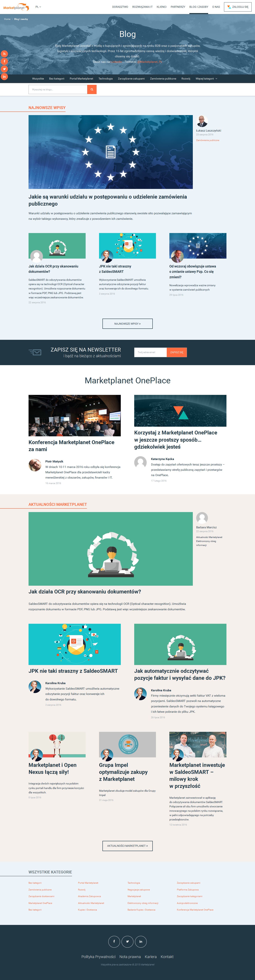This screenshot has height=980, width=255.
Task: Select the Bez kategorii tab in the category bar
Action: click(x=57, y=79)
